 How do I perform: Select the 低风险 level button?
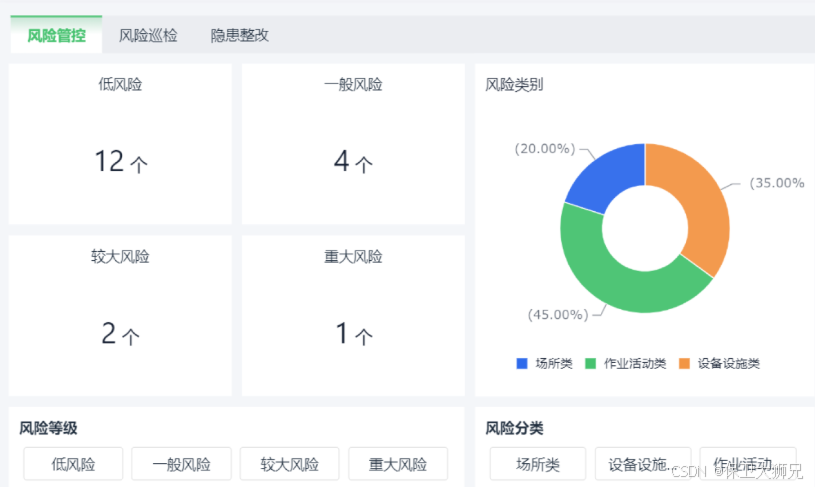[x=73, y=464]
